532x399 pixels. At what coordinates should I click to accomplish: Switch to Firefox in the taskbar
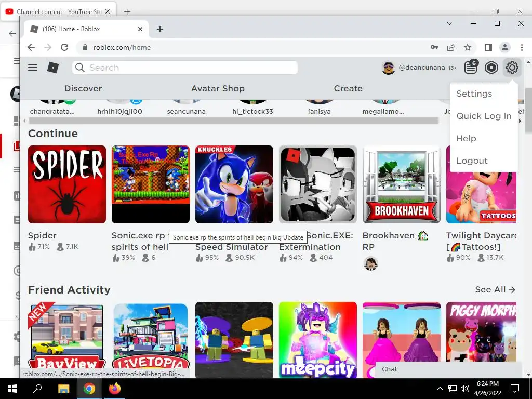tap(115, 389)
